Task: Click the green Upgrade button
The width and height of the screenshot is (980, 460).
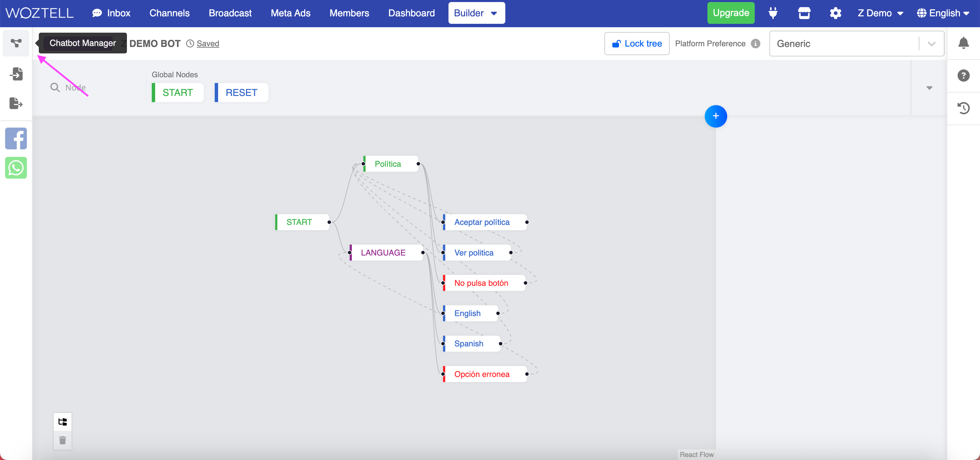Action: tap(731, 13)
